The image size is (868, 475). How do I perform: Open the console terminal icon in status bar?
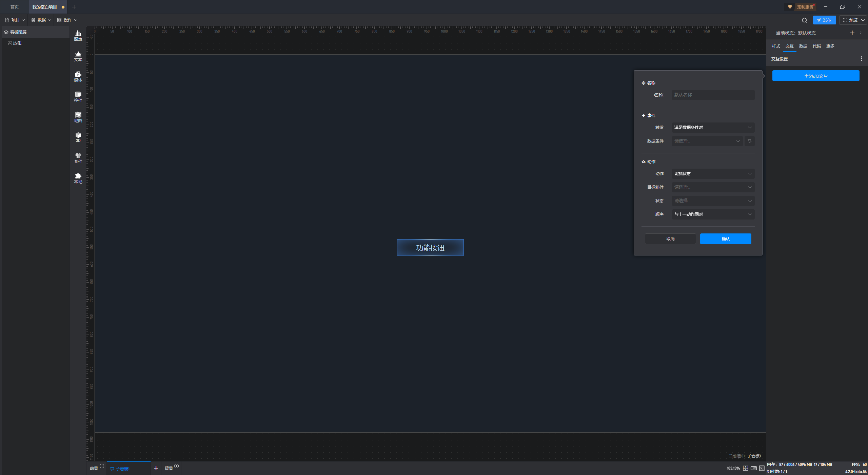pos(762,468)
